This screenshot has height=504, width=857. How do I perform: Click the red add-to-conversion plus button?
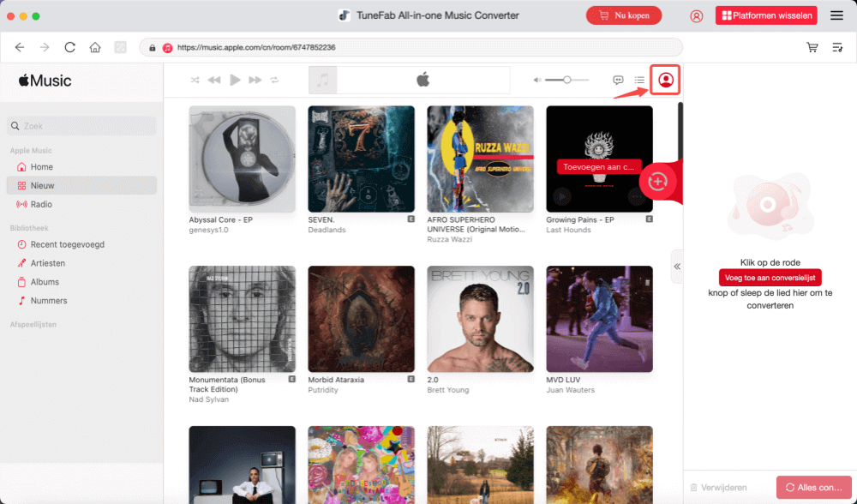point(657,182)
